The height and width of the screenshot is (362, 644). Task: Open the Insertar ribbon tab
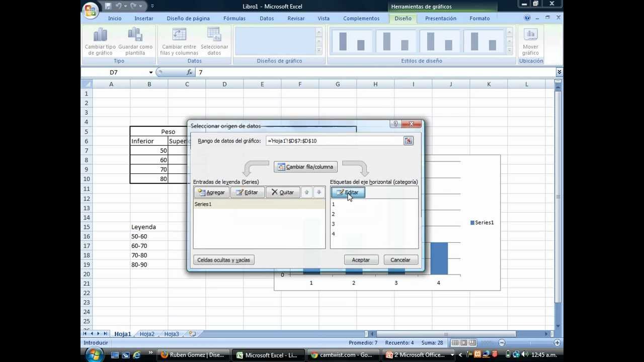144,18
